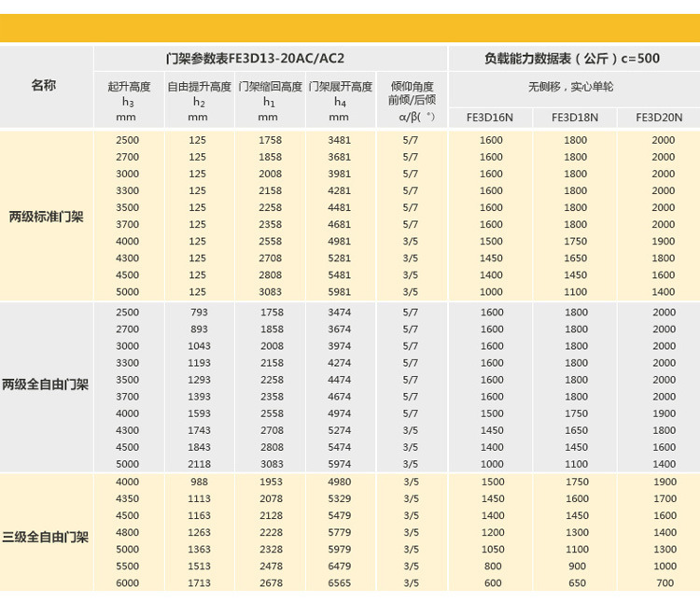The height and width of the screenshot is (602, 700).
Task: Click the FE3D18N column header
Action: (x=575, y=118)
